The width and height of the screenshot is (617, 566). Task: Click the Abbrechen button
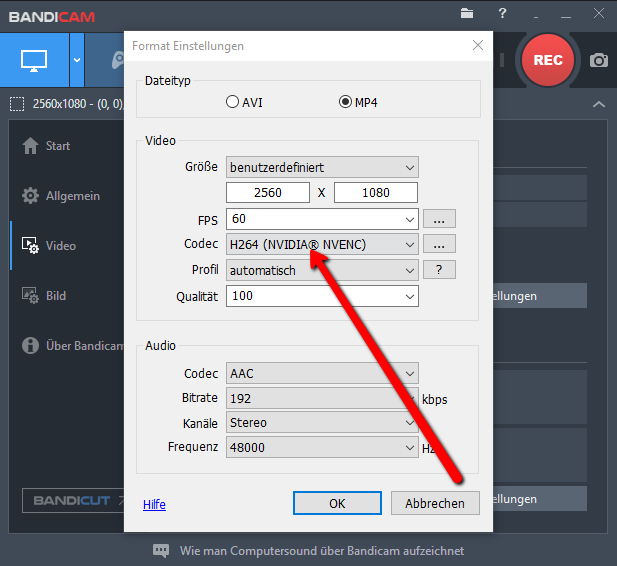pos(435,503)
